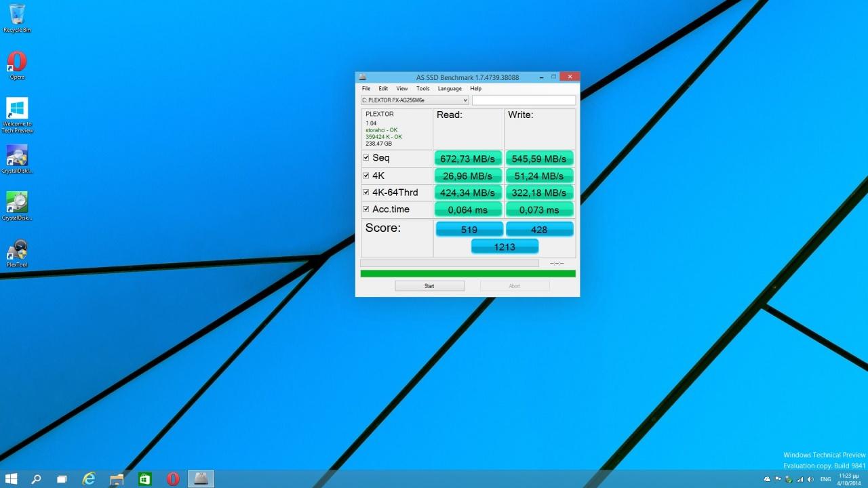This screenshot has width=868, height=488.
Task: Uncheck the Seq test checkbox
Action: click(x=366, y=158)
